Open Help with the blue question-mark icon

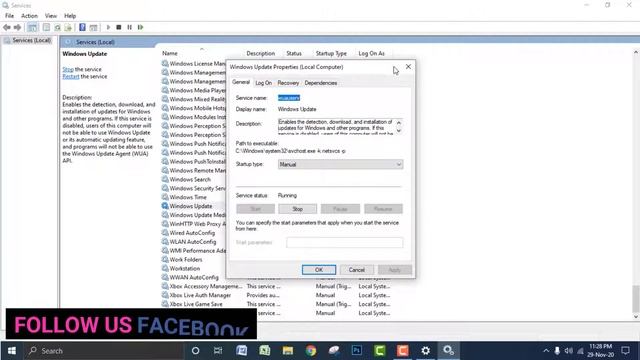(x=82, y=27)
